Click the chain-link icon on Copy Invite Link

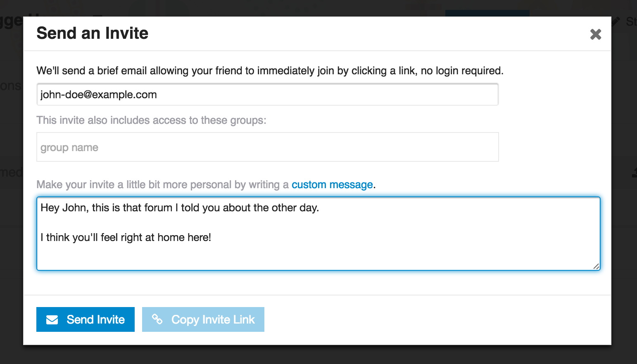click(157, 319)
